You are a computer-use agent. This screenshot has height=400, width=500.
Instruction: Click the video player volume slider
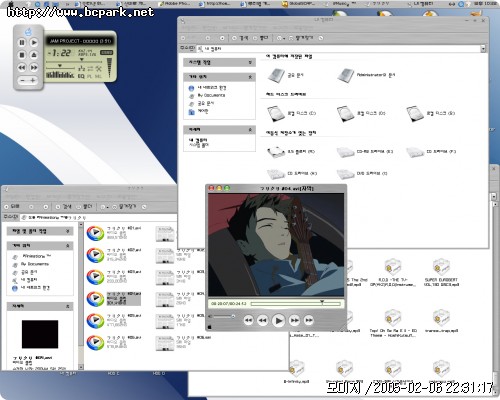pos(224,316)
